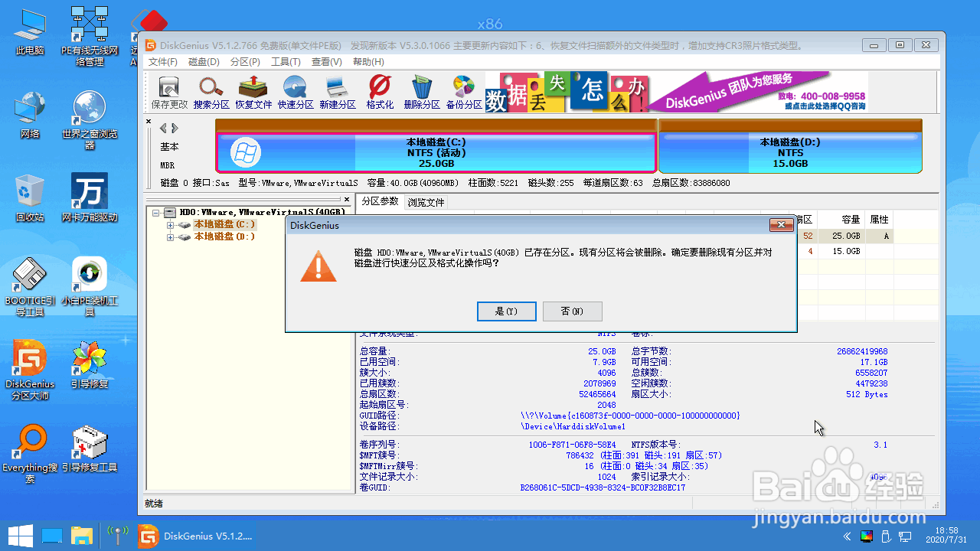The height and width of the screenshot is (551, 980).
Task: Click the colorful tray icon beside the chevron
Action: click(x=867, y=536)
